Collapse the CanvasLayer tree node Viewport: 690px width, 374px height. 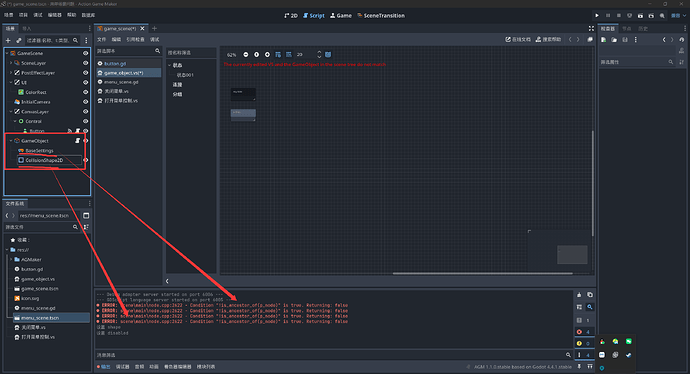coord(11,111)
